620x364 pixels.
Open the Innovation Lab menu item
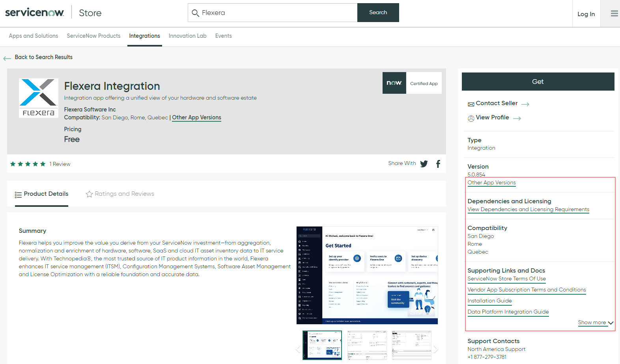coord(188,36)
